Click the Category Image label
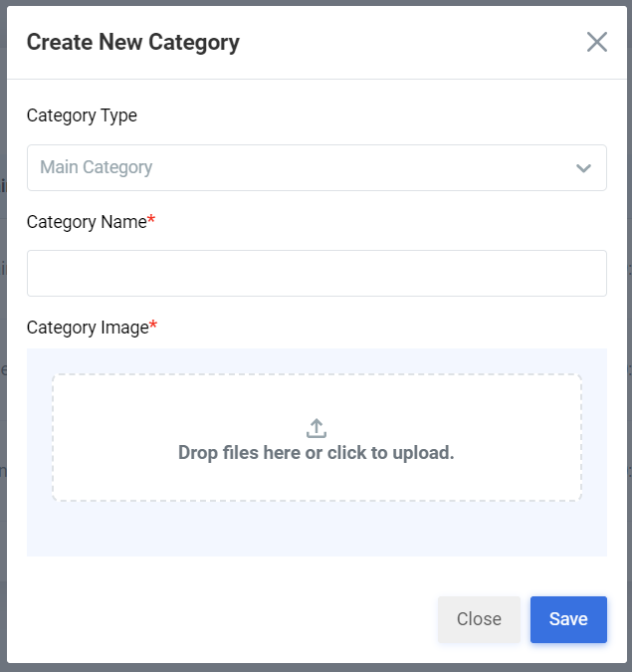 pyautogui.click(x=88, y=328)
